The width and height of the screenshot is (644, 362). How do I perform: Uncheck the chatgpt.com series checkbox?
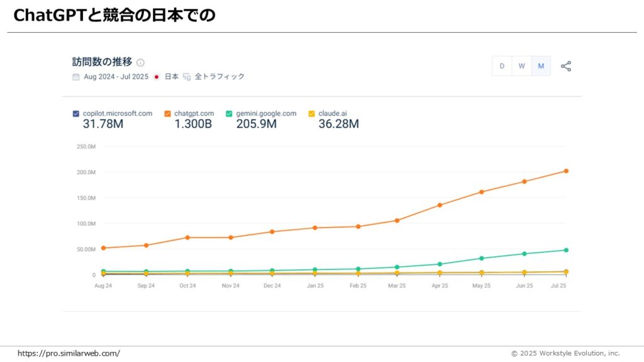pos(167,114)
